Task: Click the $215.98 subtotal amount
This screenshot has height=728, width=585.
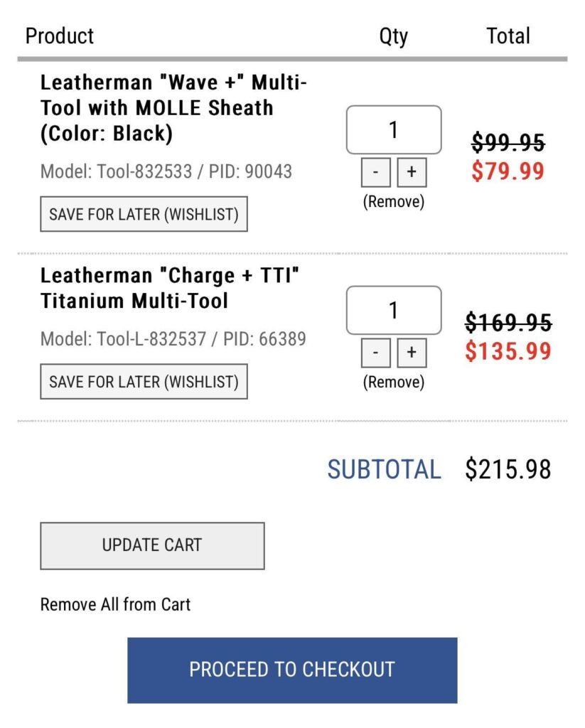Action: [x=509, y=469]
